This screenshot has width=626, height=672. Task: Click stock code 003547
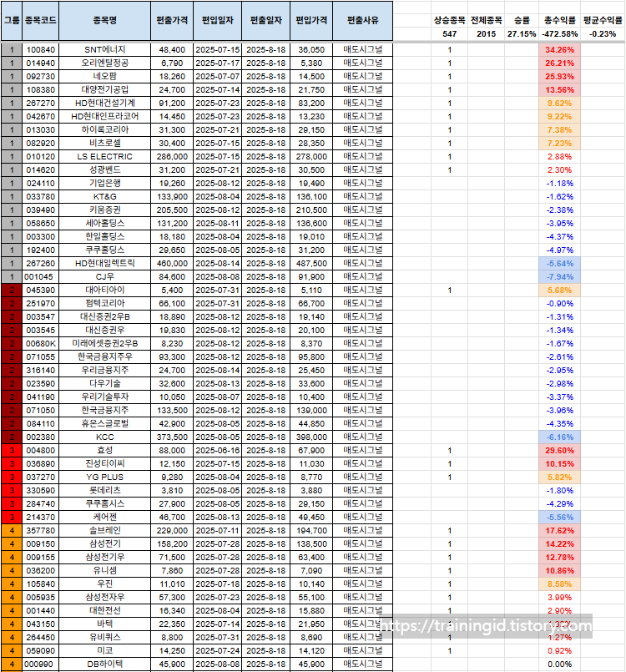pos(40,316)
